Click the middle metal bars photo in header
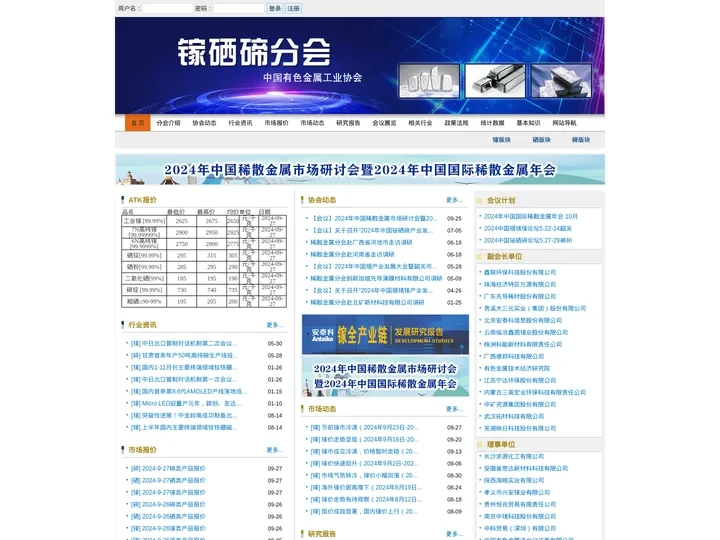 click(495, 81)
